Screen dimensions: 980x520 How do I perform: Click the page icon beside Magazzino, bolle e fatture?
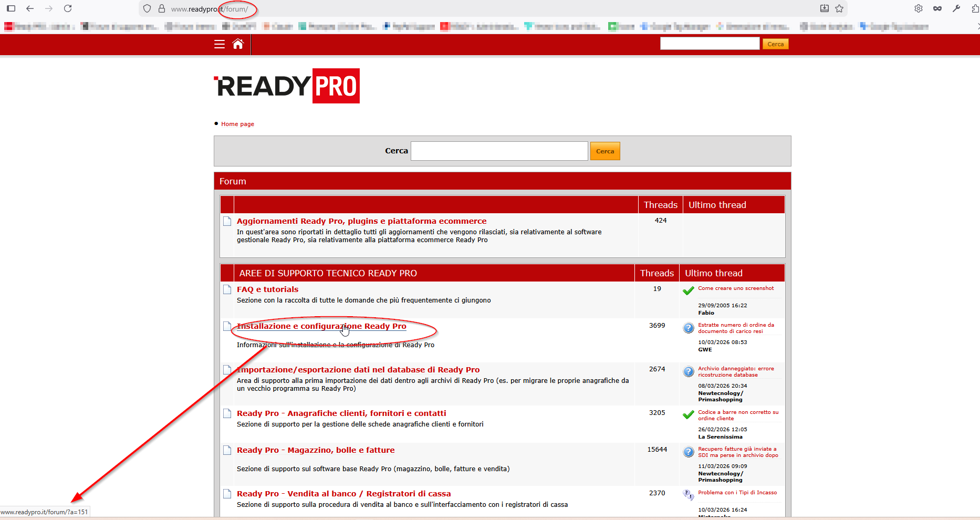click(227, 450)
